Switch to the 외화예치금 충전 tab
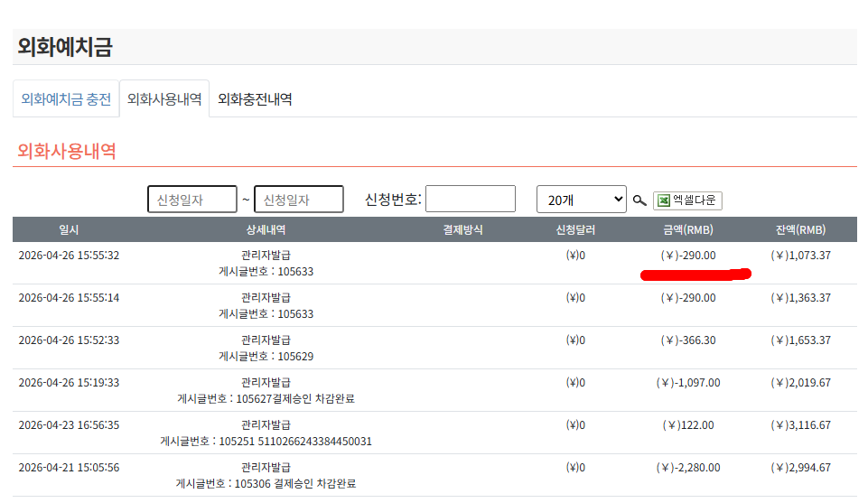 [x=66, y=99]
